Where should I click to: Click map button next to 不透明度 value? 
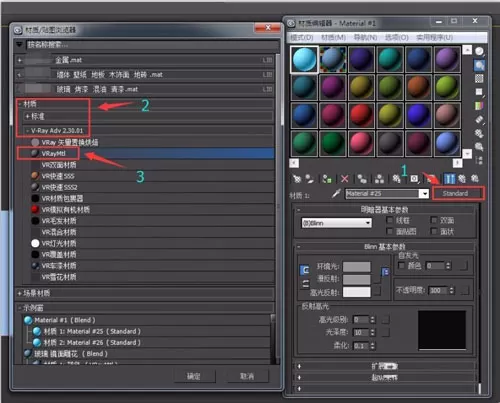point(465,291)
